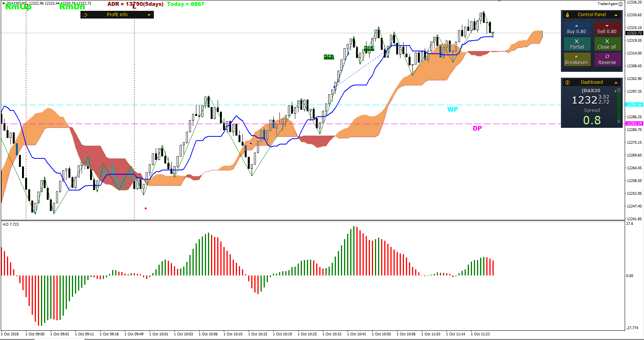The height and width of the screenshot is (340, 644).
Task: Click the 1 Oct 10:41 time label
Action: tap(356, 334)
